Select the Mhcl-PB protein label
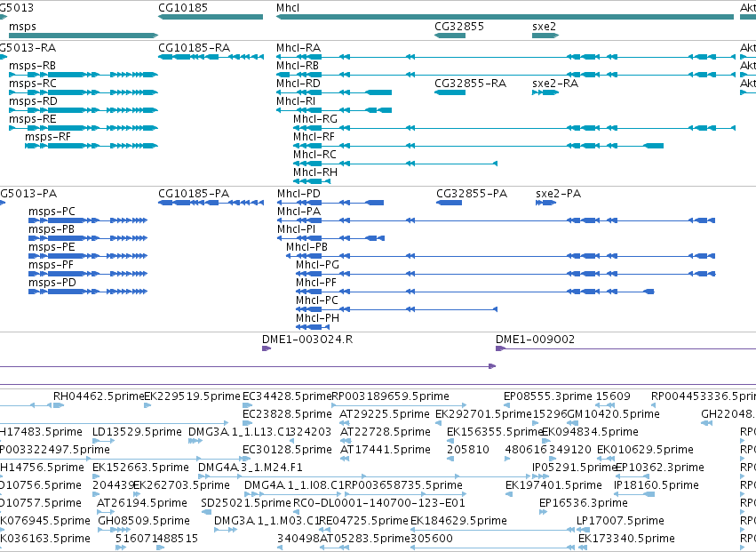The width and height of the screenshot is (756, 552). 306,247
